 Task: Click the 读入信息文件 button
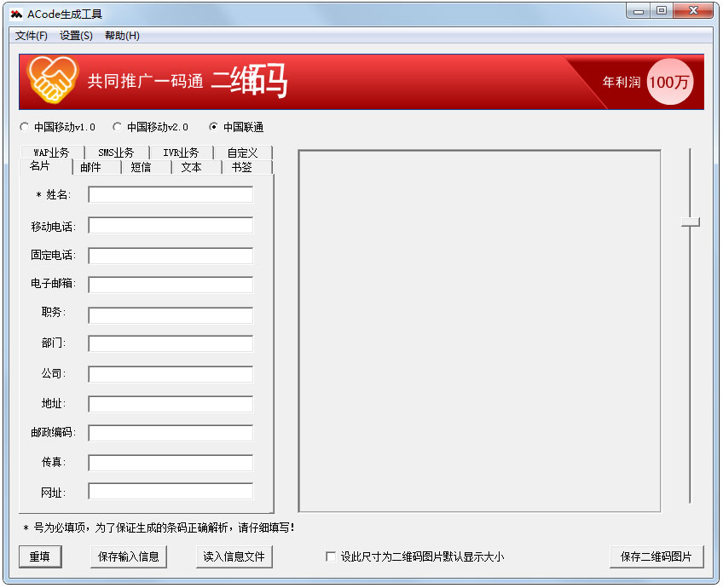[234, 556]
